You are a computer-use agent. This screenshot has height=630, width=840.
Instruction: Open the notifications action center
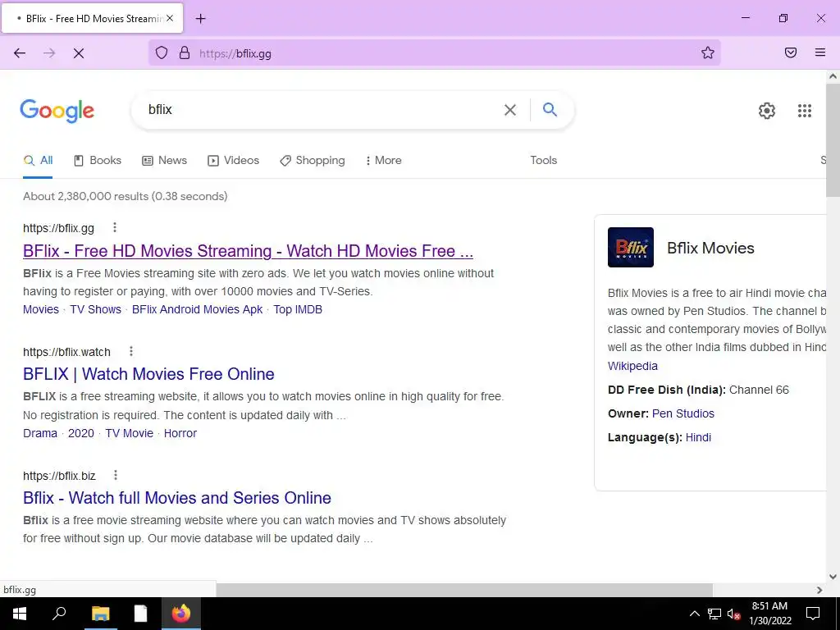pyautogui.click(x=813, y=614)
